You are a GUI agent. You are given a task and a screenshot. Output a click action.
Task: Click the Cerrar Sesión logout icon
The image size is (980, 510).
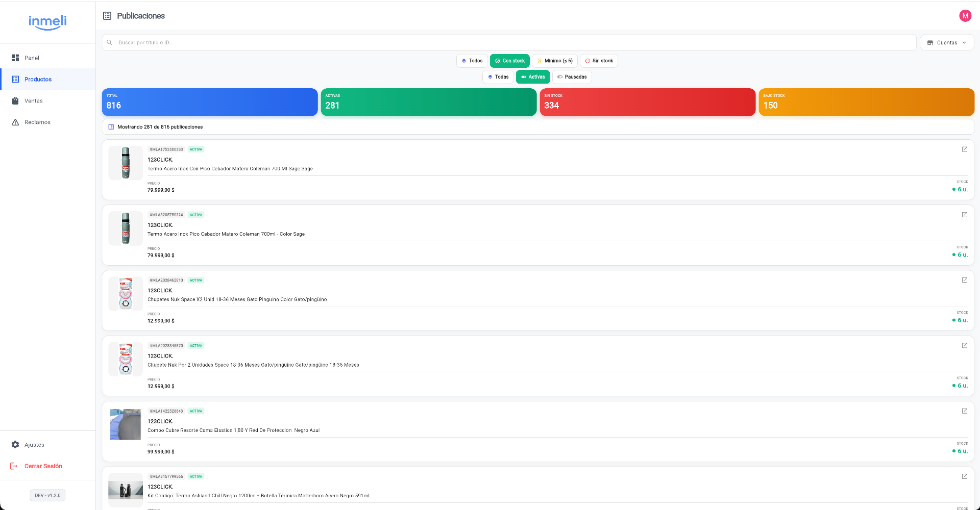pos(14,466)
